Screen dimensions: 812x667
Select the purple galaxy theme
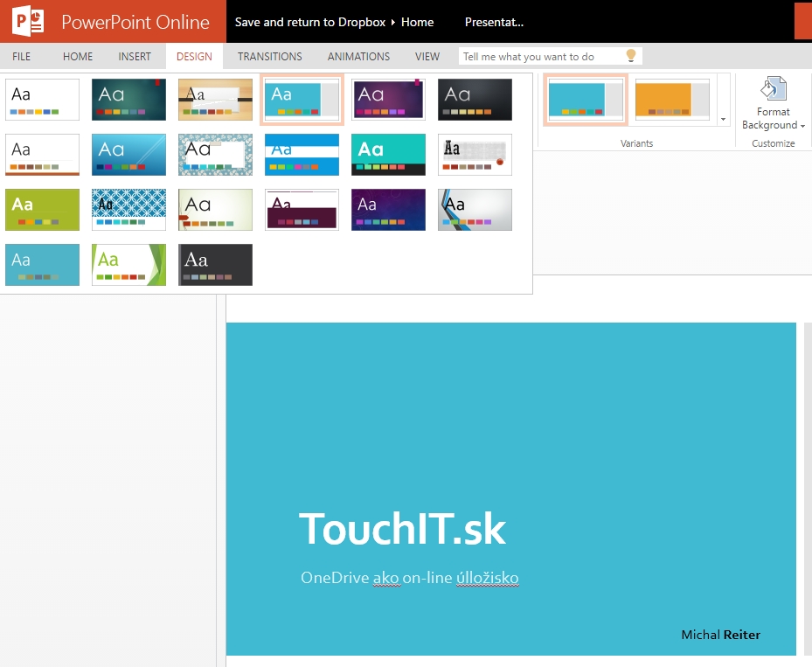388,210
